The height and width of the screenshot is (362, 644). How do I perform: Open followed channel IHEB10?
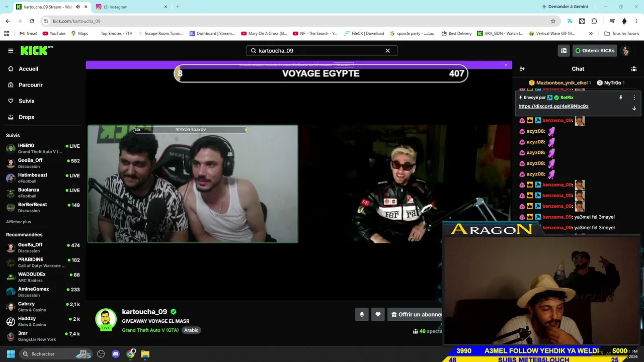(x=43, y=148)
